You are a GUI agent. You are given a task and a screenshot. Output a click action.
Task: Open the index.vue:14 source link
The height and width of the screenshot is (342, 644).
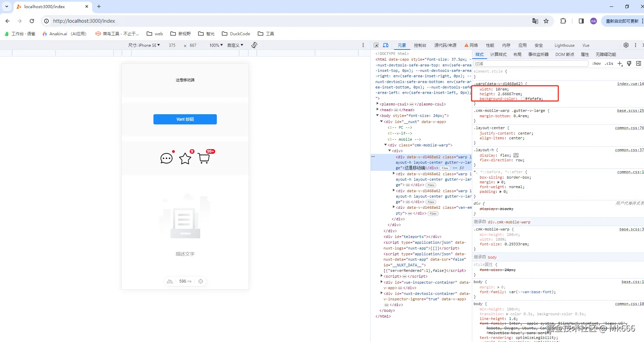point(630,84)
